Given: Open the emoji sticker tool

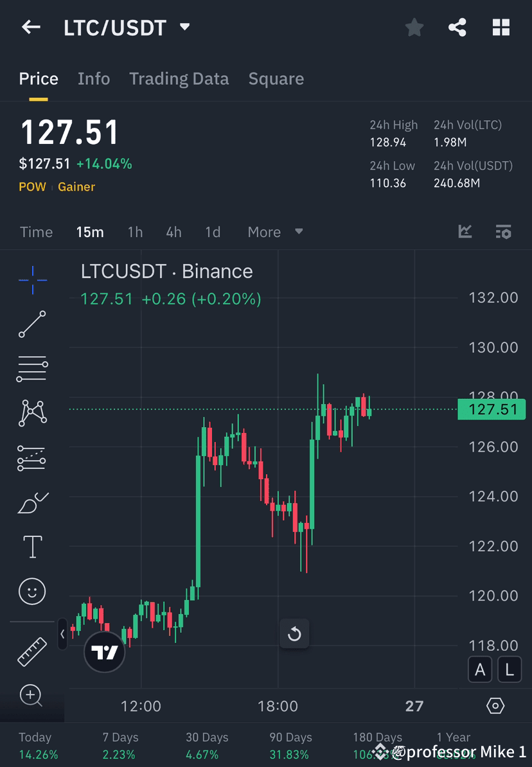Looking at the screenshot, I should click(32, 591).
